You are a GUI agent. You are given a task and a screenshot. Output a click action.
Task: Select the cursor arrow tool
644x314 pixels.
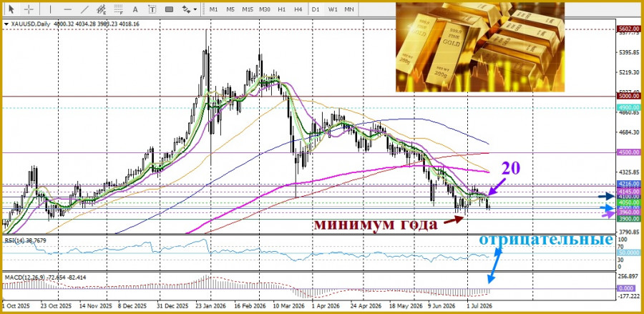tap(11, 9)
